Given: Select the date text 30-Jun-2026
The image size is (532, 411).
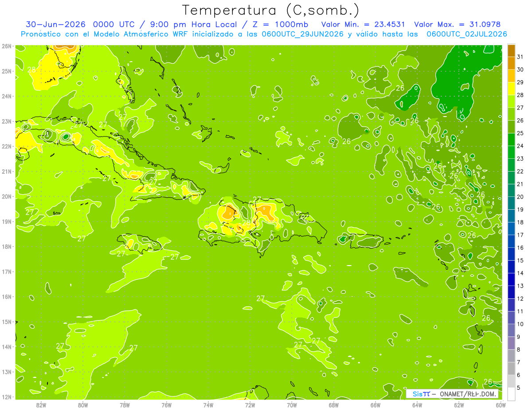Looking at the screenshot, I should coord(55,24).
